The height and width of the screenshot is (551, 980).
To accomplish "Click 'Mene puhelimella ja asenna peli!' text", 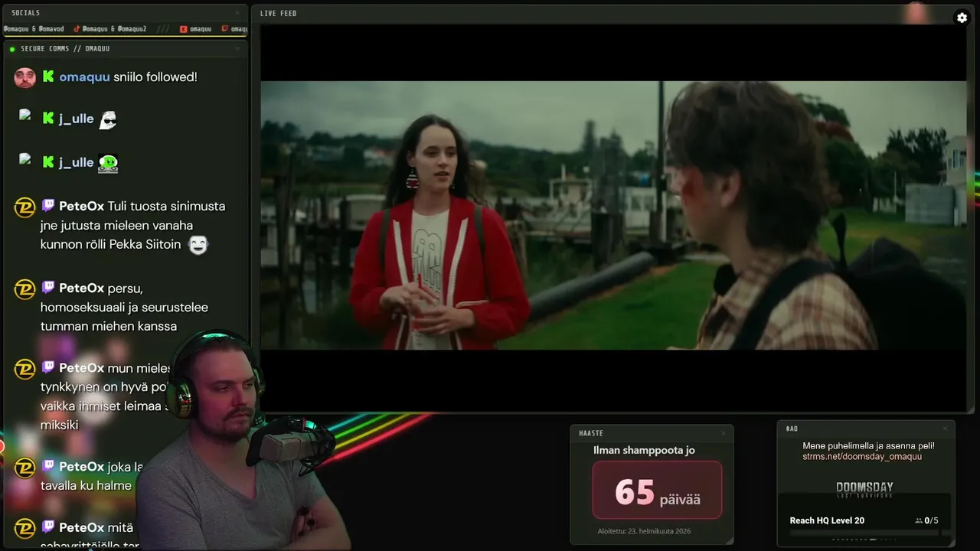I will (868, 445).
